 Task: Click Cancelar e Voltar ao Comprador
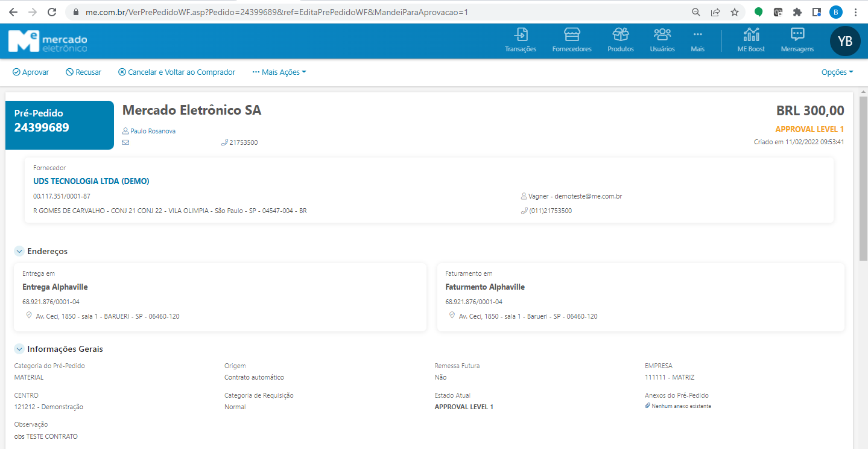[x=177, y=72]
